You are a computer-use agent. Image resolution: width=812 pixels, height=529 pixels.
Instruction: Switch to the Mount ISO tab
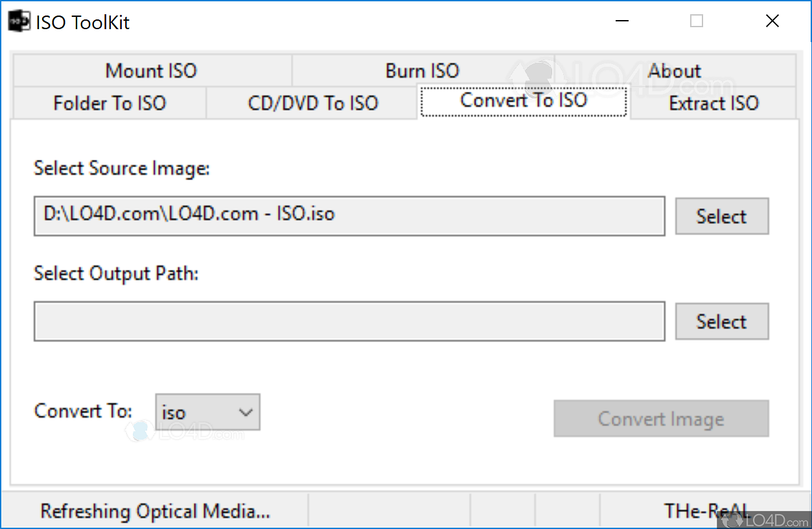point(151,71)
